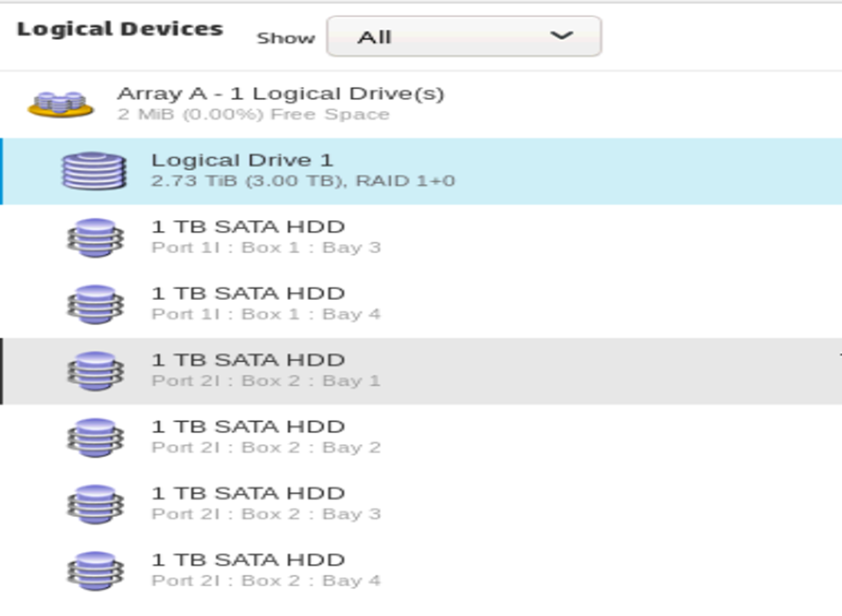
Task: Click the drive icon for Box 2 Bay 2
Action: (95, 437)
